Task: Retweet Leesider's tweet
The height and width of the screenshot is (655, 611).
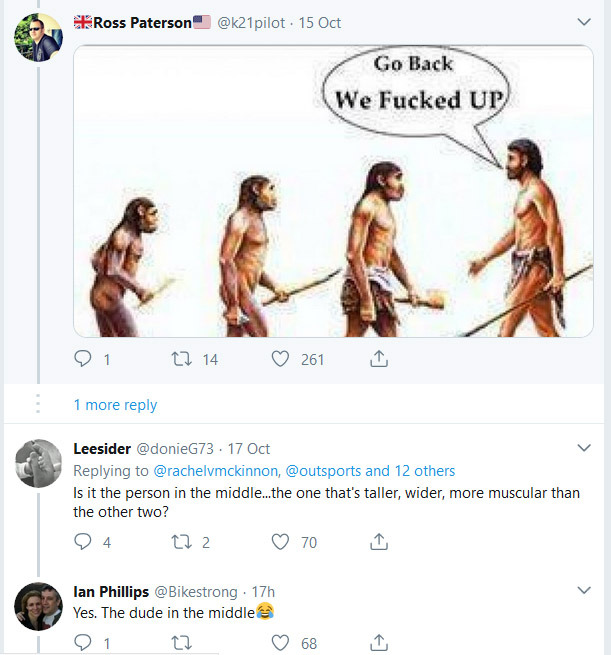Action: (181, 542)
